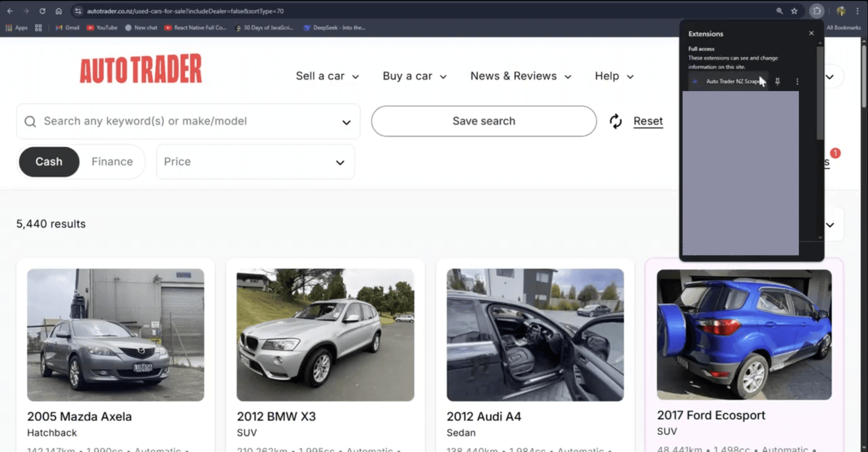Select the Cash payment toggle
The height and width of the screenshot is (452, 868).
(49, 162)
